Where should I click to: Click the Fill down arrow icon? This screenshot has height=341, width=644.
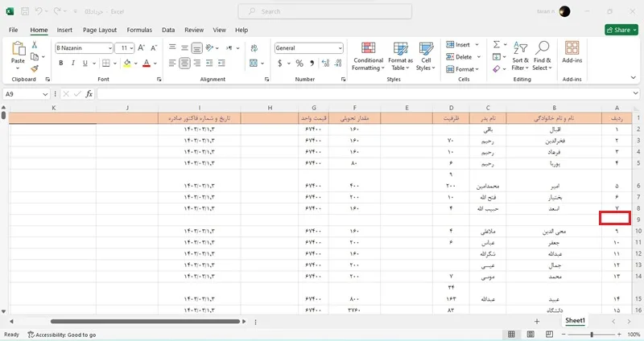(497, 56)
